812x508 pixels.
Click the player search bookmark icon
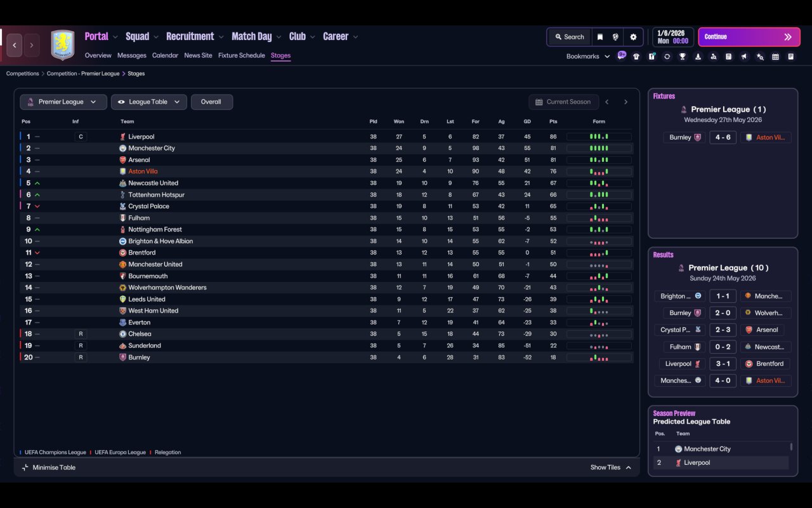pos(714,57)
